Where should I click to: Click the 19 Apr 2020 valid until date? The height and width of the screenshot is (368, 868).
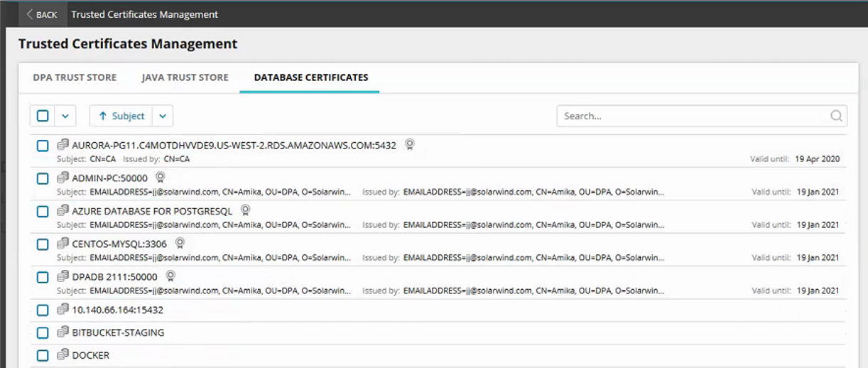817,159
